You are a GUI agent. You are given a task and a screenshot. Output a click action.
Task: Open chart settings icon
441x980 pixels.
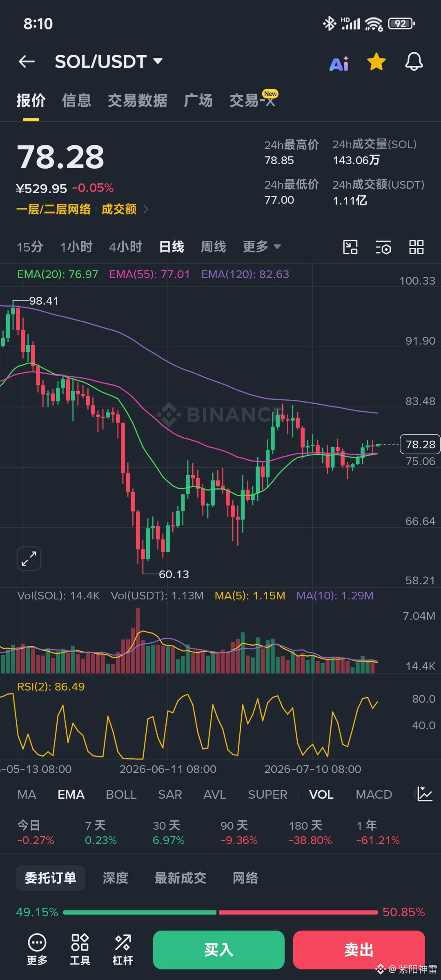coord(383,247)
